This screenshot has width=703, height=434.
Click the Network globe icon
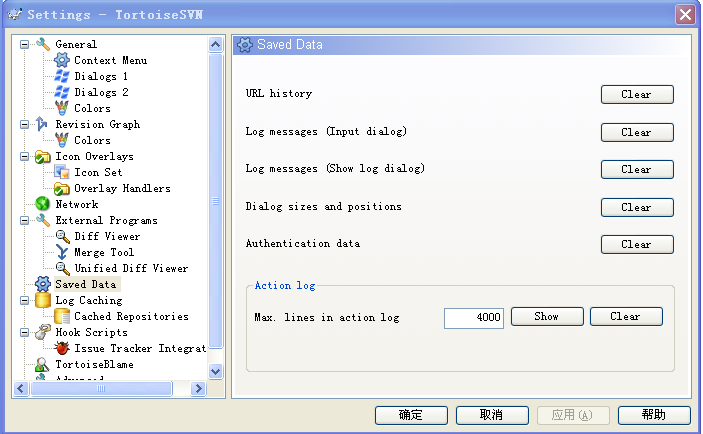click(x=43, y=204)
